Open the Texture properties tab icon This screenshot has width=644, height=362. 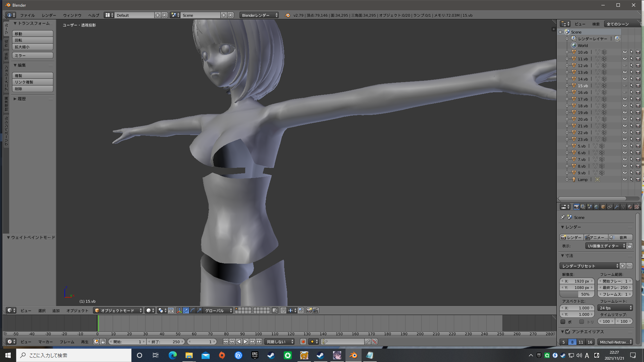click(x=637, y=207)
